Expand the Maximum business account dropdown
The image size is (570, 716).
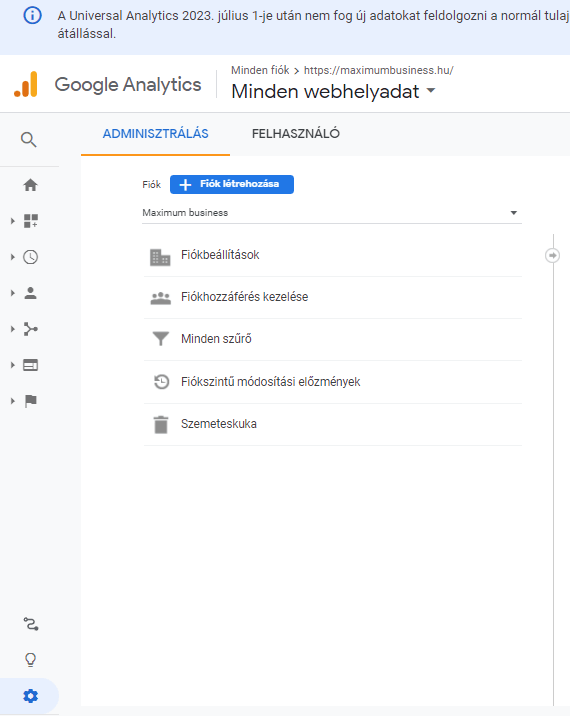[x=332, y=213]
